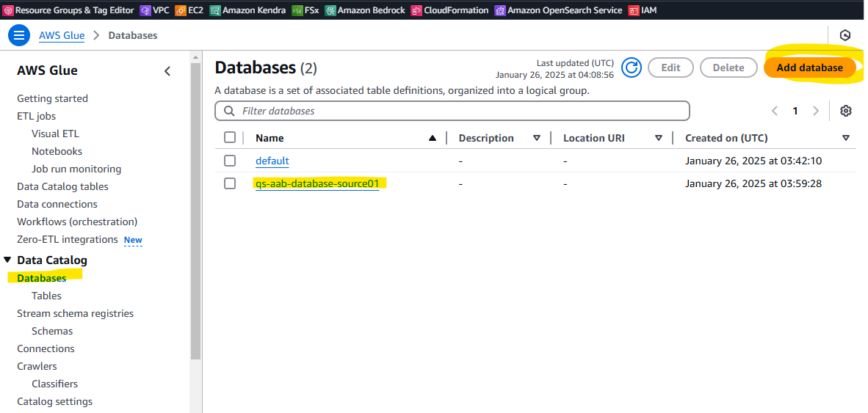Click 'January 26, 2025 at 03:59:28' cell
This screenshot has height=413, width=868.
753,183
